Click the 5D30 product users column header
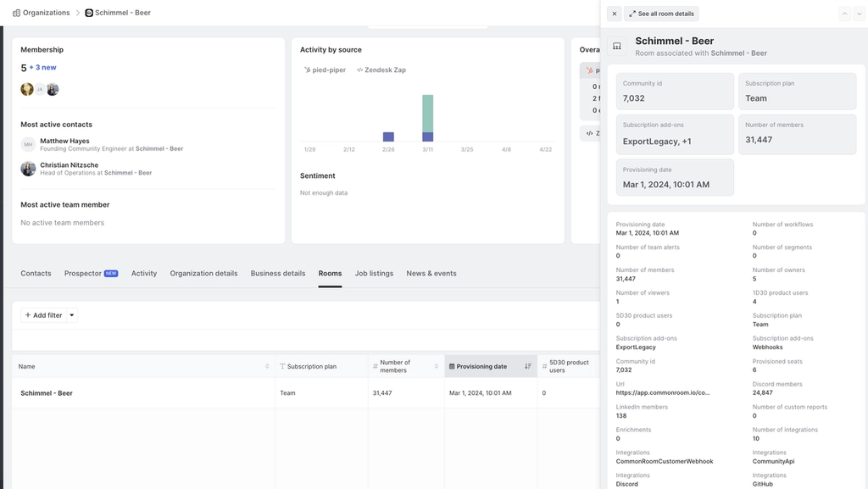Viewport: 868px width, 489px height. pos(569,366)
